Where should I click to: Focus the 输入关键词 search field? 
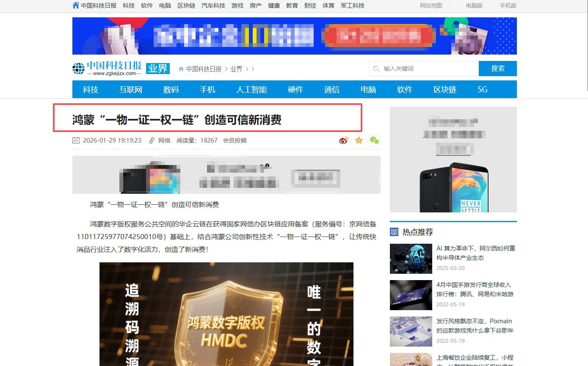click(428, 69)
